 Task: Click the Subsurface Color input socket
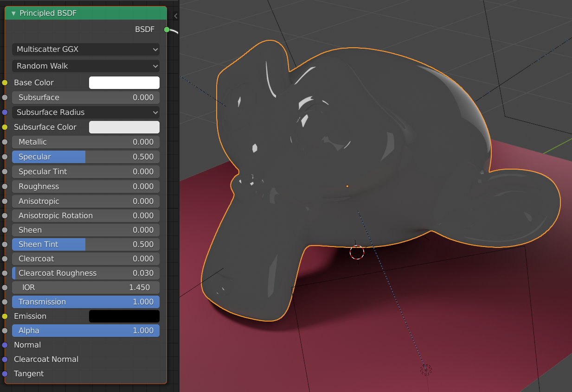pyautogui.click(x=5, y=127)
